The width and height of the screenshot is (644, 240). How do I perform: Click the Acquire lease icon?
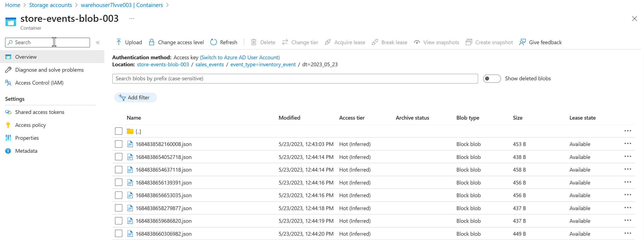(328, 42)
